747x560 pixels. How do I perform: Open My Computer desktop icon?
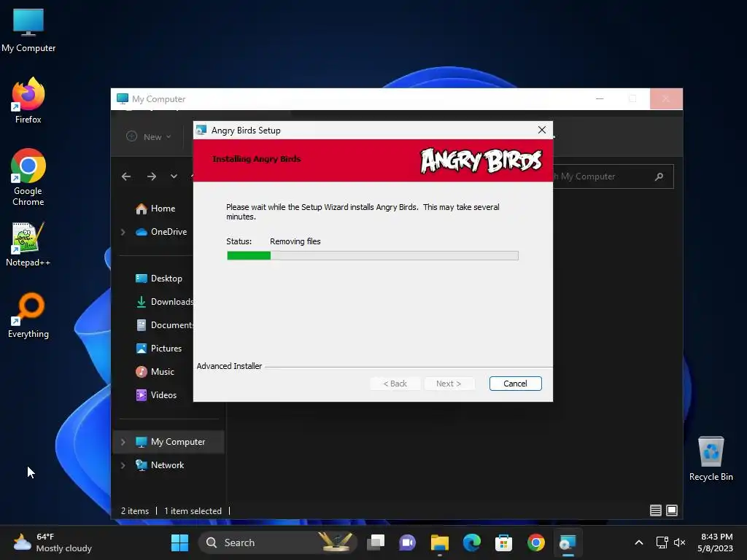pyautogui.click(x=28, y=31)
